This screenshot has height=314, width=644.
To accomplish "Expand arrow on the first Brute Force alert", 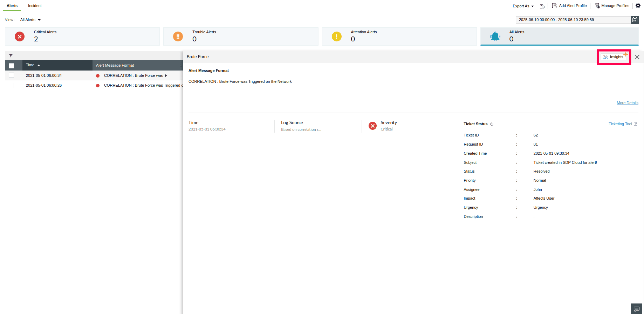I will click(166, 75).
